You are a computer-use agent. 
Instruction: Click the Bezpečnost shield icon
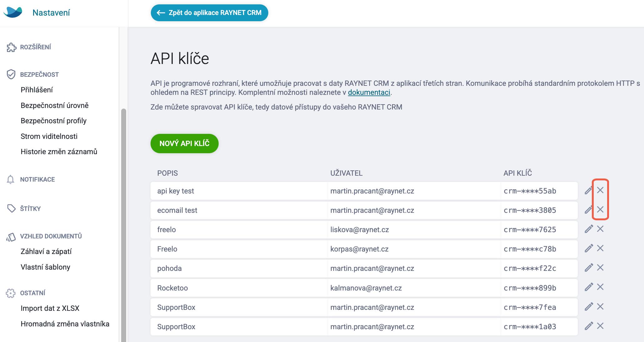tap(11, 74)
